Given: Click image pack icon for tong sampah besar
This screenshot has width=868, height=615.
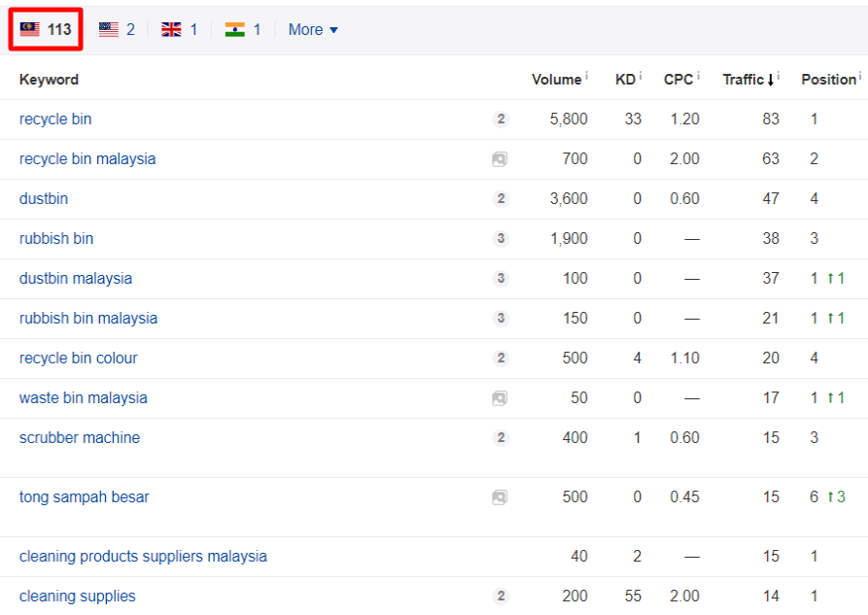Looking at the screenshot, I should (x=500, y=497).
